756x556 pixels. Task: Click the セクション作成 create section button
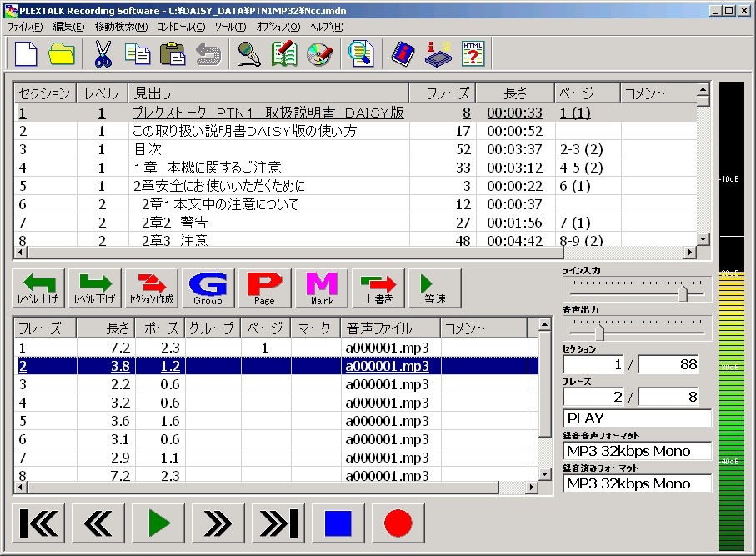151,288
